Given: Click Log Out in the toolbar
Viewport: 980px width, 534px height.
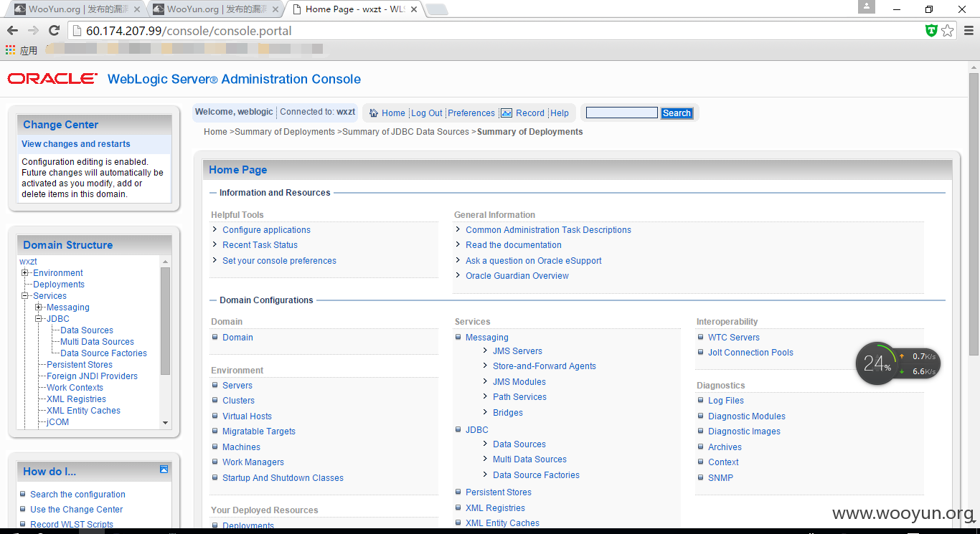Looking at the screenshot, I should pos(427,113).
